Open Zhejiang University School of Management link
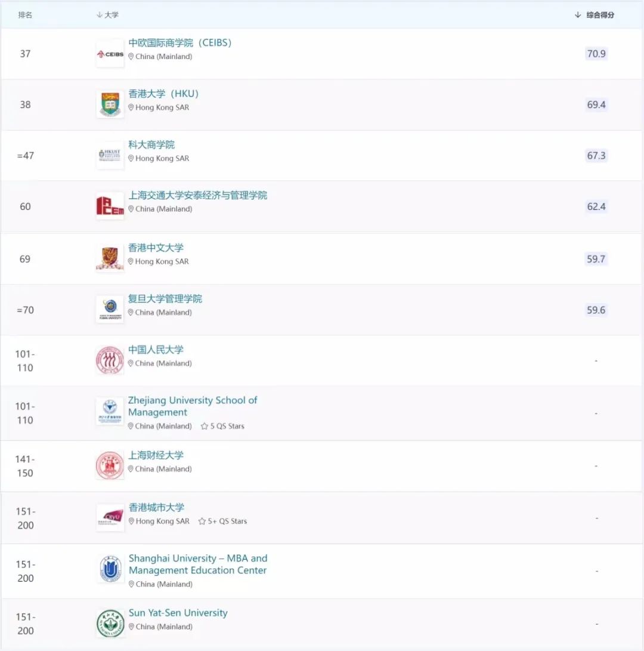Image resolution: width=644 pixels, height=651 pixels. point(192,406)
